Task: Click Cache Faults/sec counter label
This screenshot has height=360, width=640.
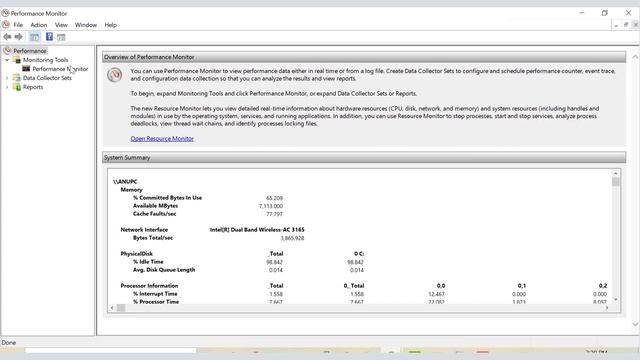Action: [x=155, y=213]
